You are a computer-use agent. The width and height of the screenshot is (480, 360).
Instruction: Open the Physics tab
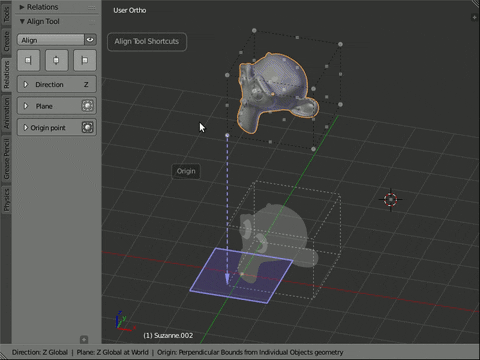coord(6,199)
